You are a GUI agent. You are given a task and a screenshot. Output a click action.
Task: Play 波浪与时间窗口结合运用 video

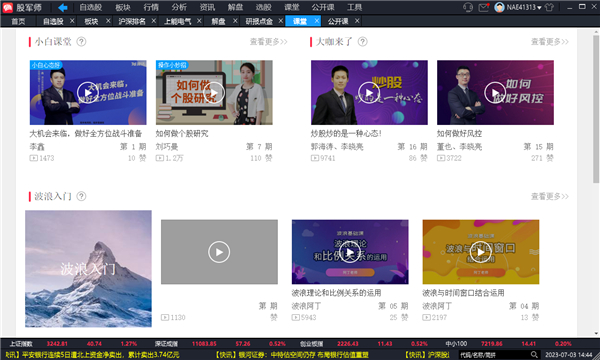(x=481, y=252)
